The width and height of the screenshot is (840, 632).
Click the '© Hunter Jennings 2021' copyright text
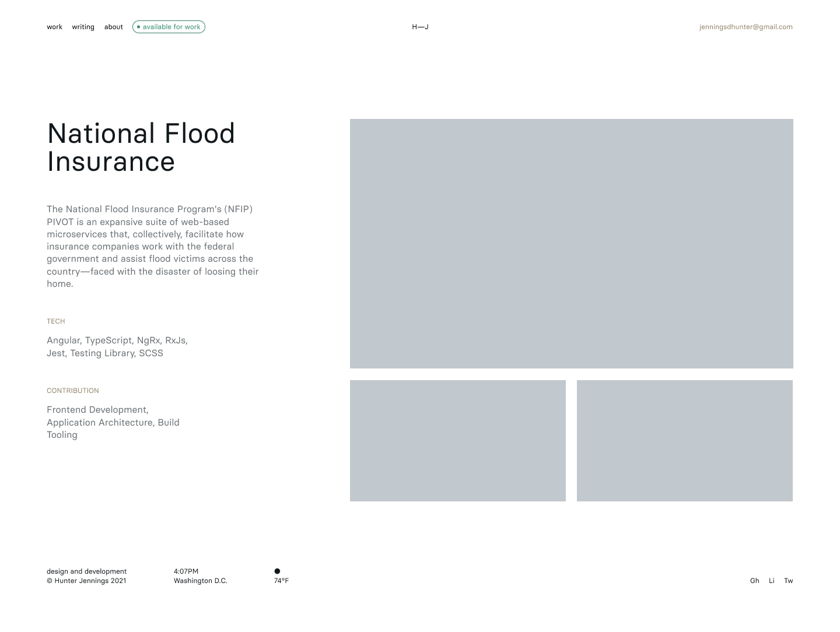(86, 581)
